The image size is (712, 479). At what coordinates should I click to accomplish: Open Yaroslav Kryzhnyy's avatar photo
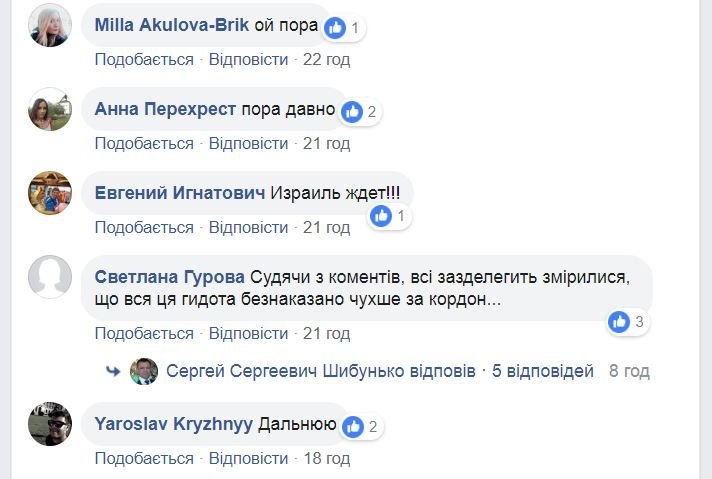coord(50,424)
